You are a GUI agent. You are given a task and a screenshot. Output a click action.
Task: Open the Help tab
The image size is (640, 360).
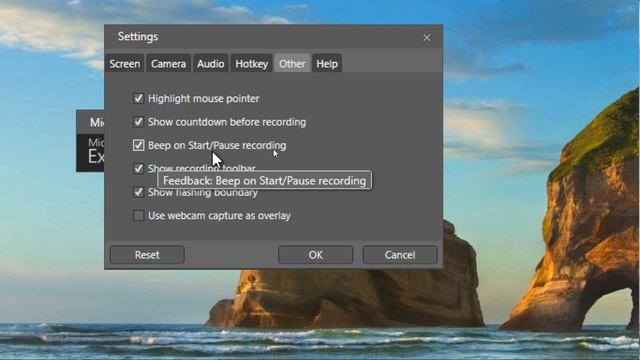coord(327,64)
